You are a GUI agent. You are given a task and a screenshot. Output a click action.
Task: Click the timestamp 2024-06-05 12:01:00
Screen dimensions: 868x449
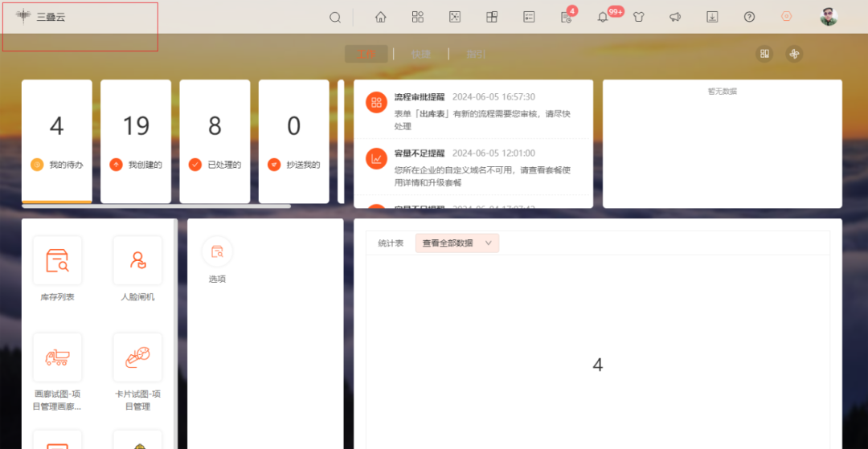493,153
